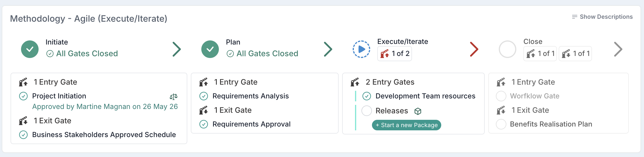Click the green chevron after Plan phase
This screenshot has height=157, width=644.
point(328,49)
